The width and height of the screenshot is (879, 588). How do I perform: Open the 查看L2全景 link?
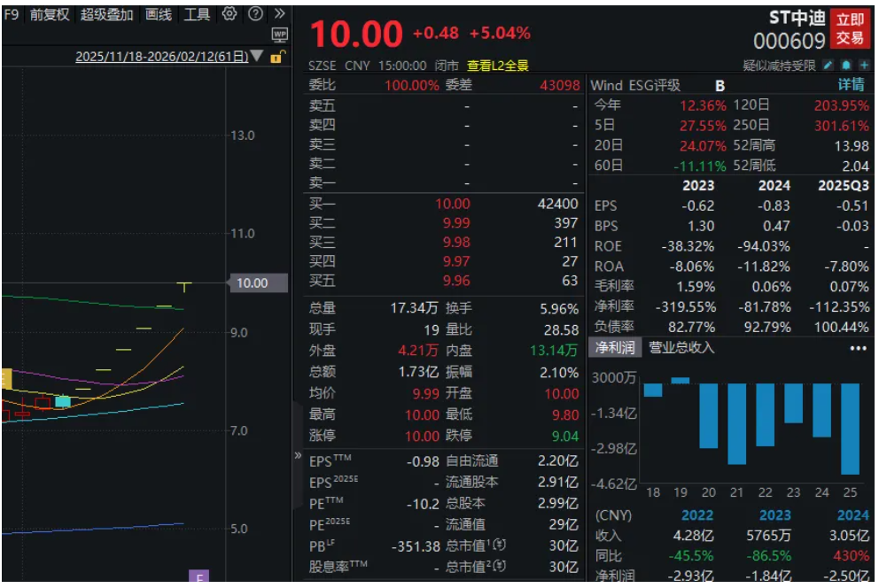(498, 66)
